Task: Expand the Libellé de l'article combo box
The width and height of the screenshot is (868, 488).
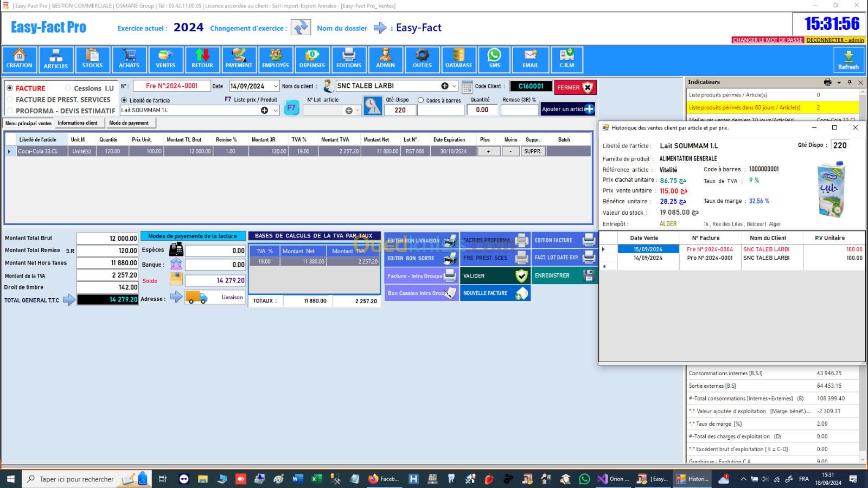Action: (x=276, y=111)
